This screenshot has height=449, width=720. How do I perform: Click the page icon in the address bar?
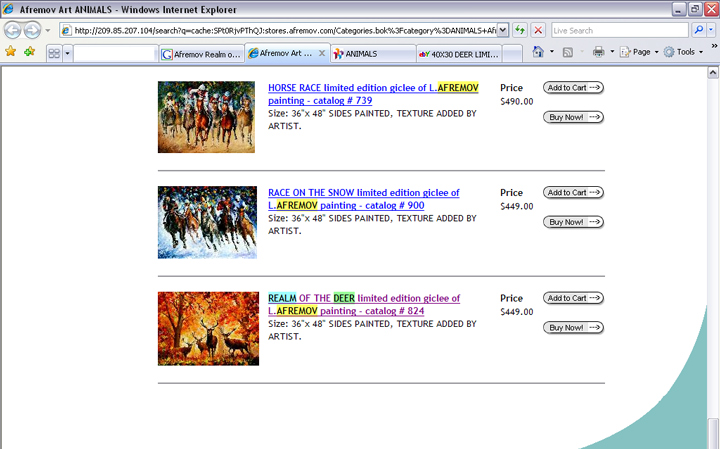tap(66, 31)
